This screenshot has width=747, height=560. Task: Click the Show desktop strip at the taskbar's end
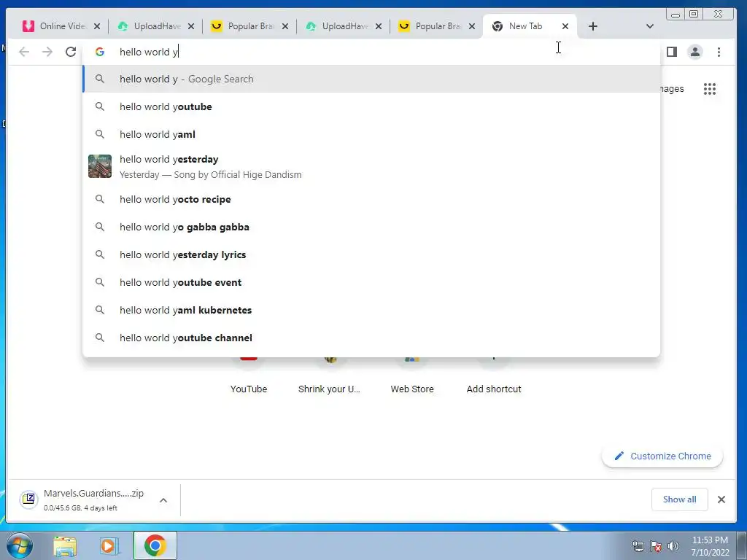coord(741,546)
